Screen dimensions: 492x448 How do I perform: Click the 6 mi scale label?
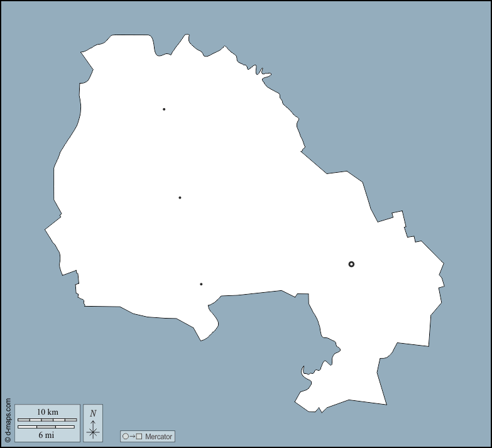click(46, 434)
